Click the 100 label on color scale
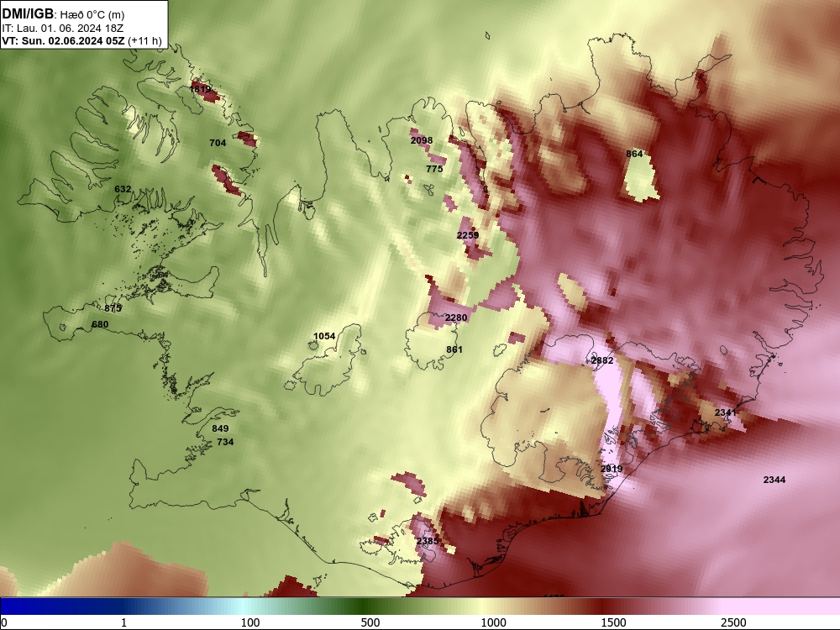 click(250, 622)
